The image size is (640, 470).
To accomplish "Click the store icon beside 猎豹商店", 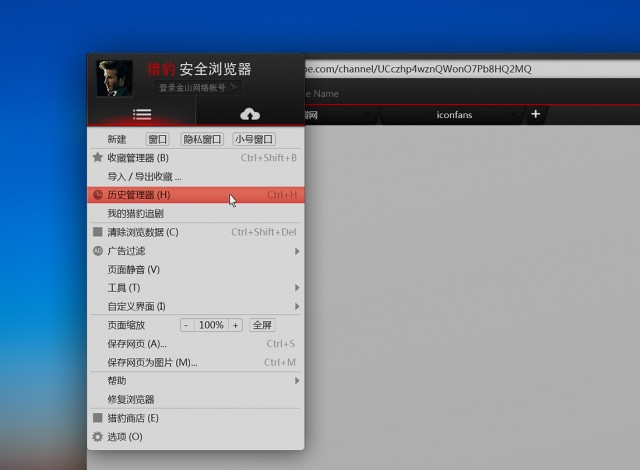I will tap(98, 417).
